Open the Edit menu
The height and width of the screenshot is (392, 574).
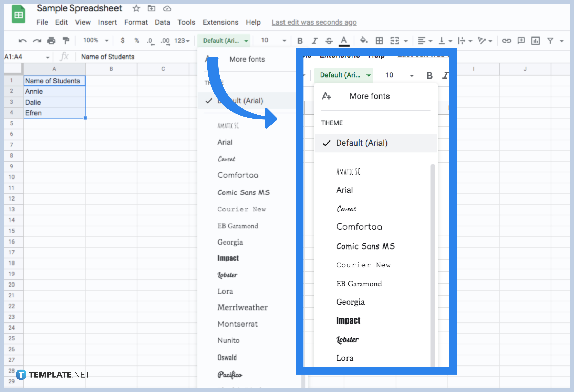pyautogui.click(x=61, y=22)
